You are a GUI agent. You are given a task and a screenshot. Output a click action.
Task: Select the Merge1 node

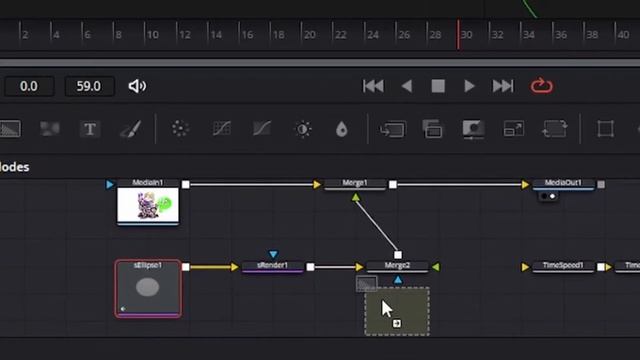355,184
